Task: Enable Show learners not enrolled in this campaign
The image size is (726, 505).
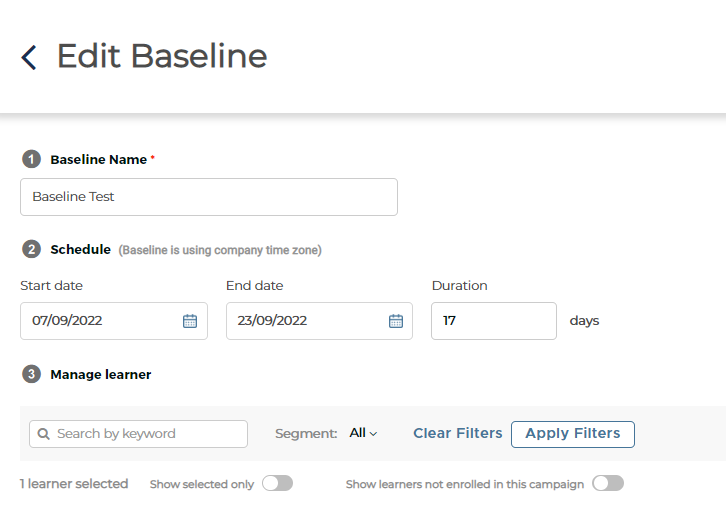Action: [x=608, y=483]
